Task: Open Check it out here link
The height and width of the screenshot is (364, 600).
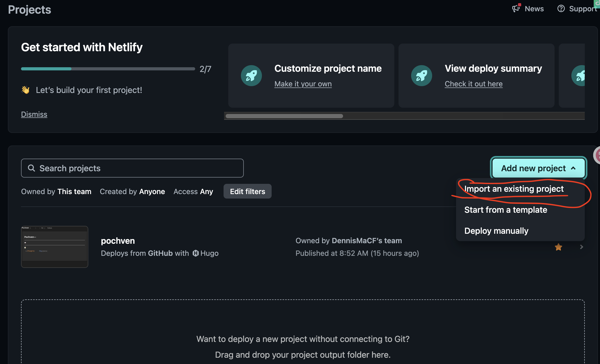Action: click(473, 84)
